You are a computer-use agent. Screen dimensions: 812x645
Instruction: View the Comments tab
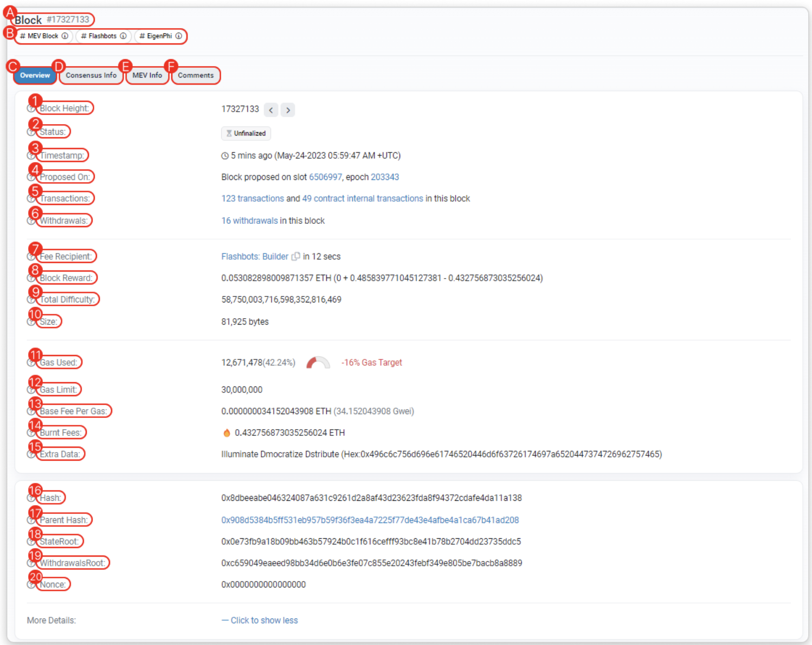(196, 75)
